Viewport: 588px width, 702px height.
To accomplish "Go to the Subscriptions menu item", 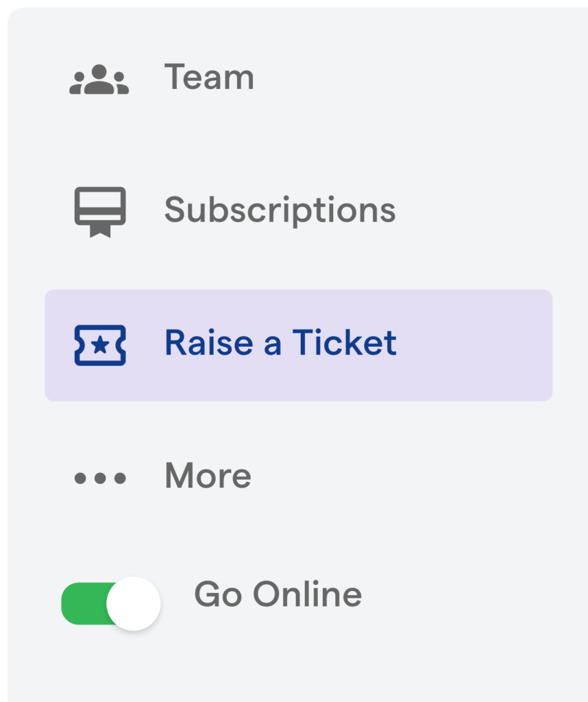I will pyautogui.click(x=280, y=210).
